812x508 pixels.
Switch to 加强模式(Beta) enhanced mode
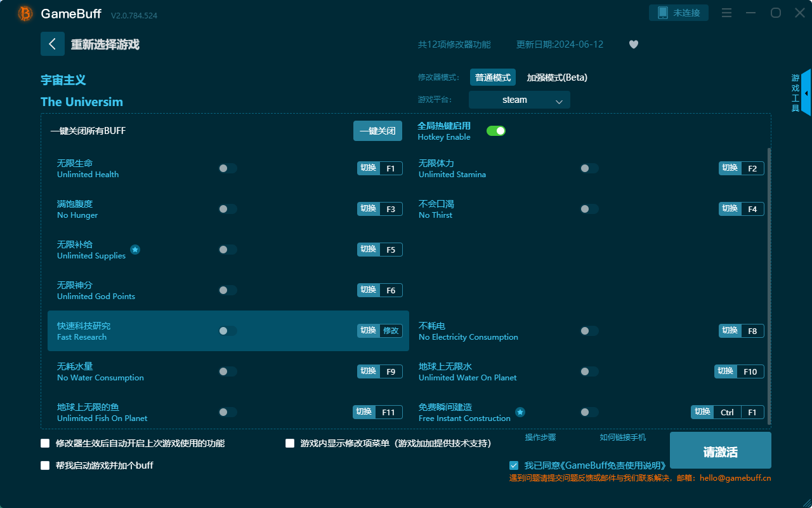point(557,77)
